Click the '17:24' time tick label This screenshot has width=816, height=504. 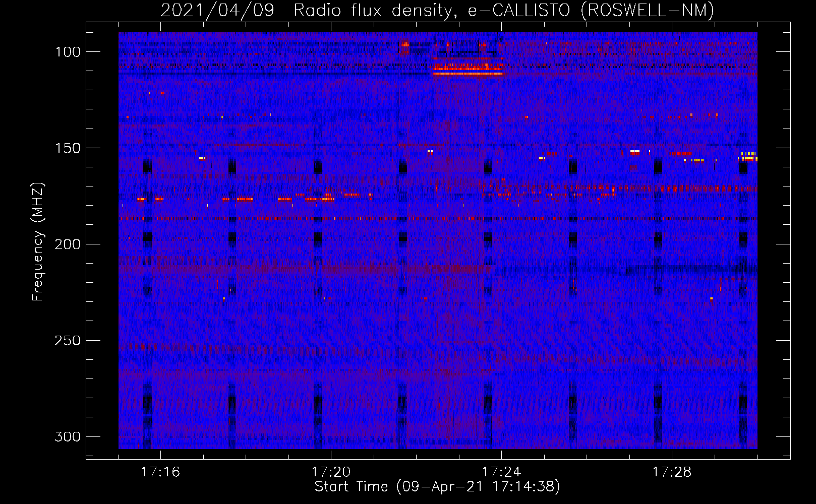click(x=501, y=472)
